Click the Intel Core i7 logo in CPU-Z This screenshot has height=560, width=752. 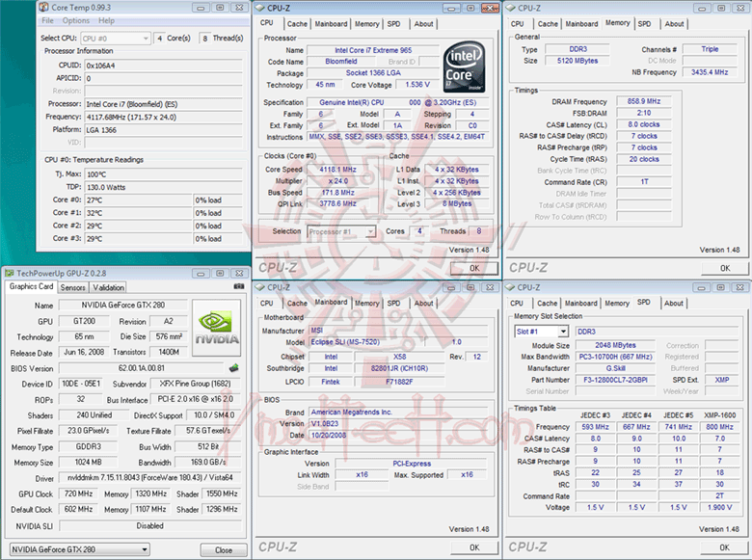coord(465,67)
